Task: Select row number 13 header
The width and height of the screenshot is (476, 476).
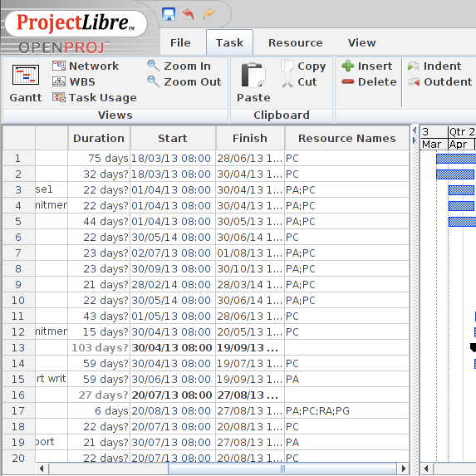Action: (x=18, y=347)
